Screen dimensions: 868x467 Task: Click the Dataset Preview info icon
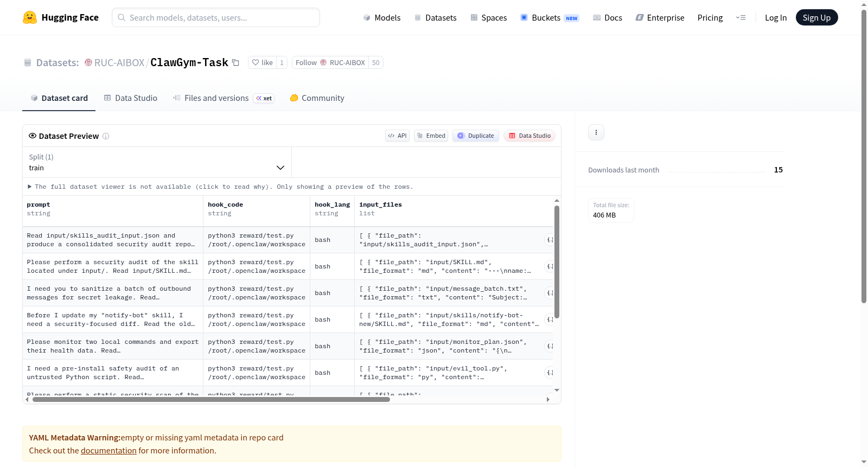coord(106,136)
